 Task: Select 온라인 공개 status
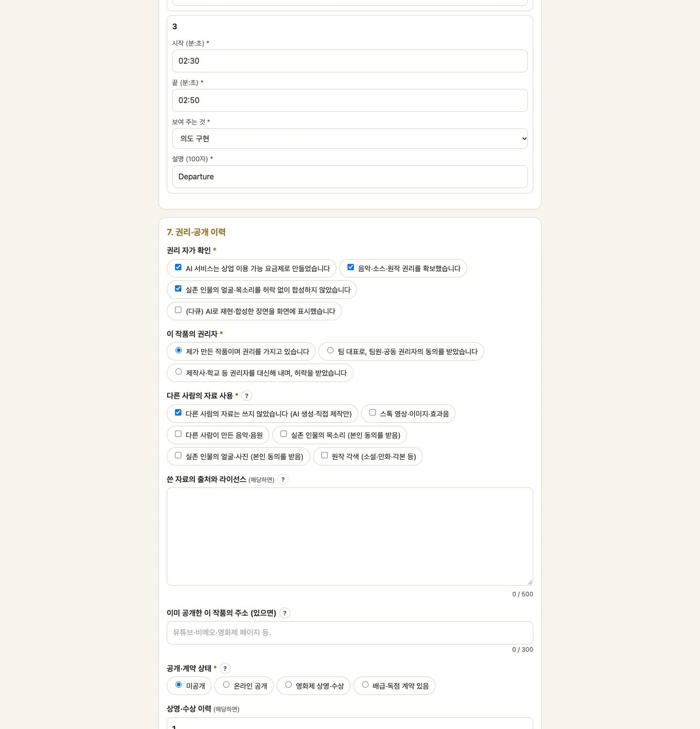(227, 685)
